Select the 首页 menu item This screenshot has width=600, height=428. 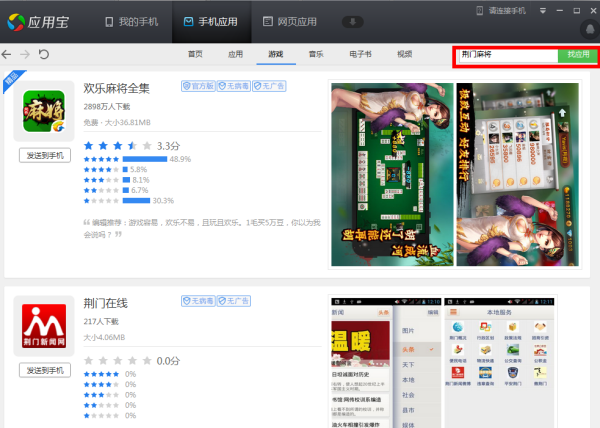[x=195, y=54]
